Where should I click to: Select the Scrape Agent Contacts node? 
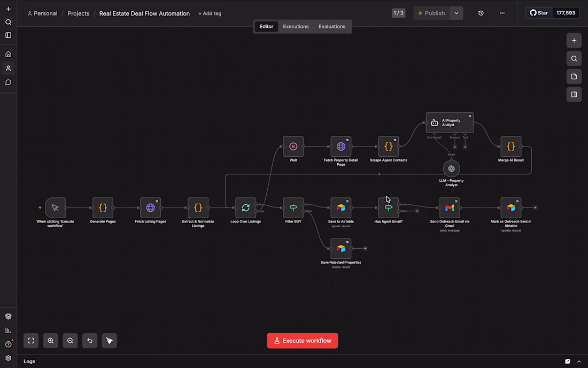click(x=389, y=147)
